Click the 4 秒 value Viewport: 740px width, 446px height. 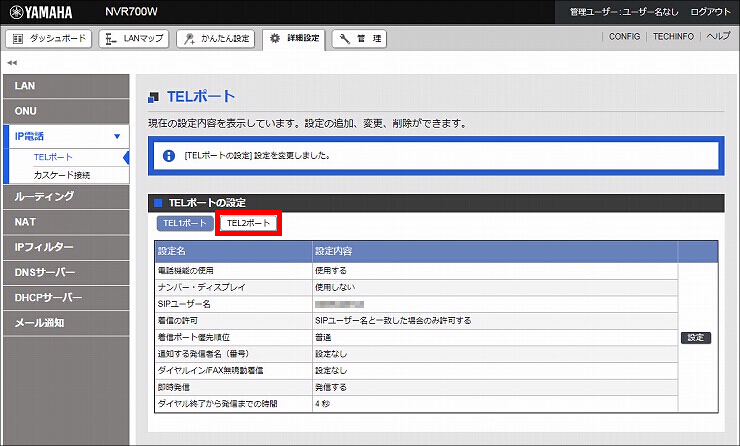click(322, 404)
